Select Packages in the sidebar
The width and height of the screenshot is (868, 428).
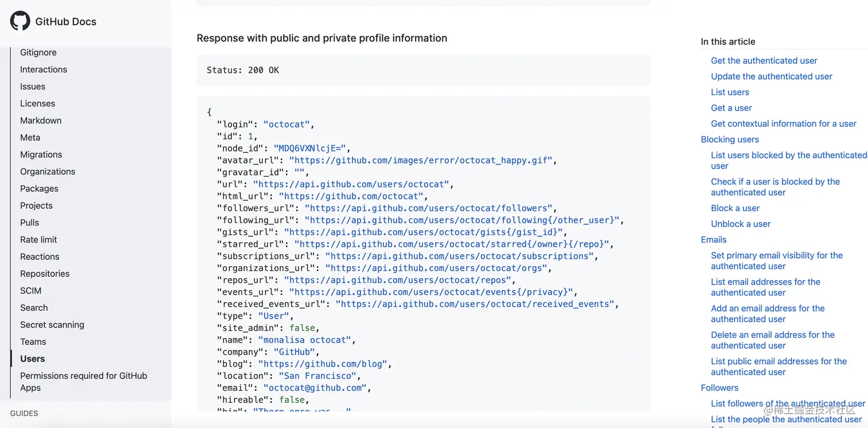point(39,189)
